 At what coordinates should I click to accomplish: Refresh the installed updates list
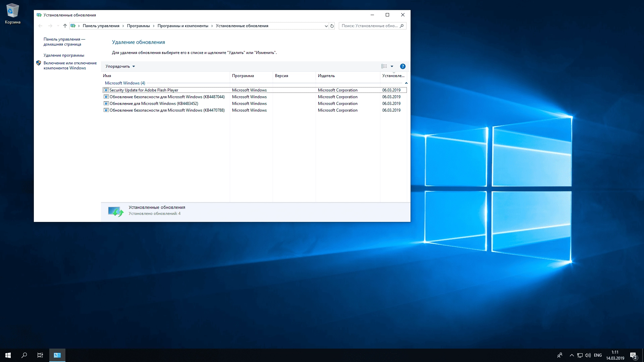332,26
